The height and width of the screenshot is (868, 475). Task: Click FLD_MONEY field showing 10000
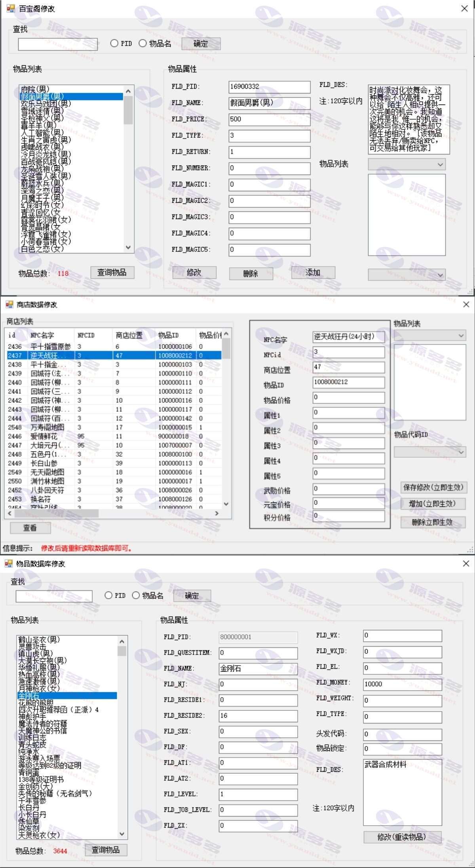402,684
